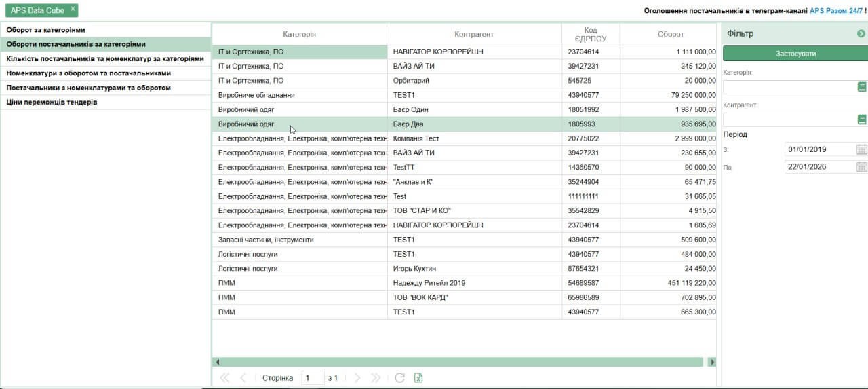Image resolution: width=868 pixels, height=389 pixels.
Task: Jump to the first page arrow
Action: 224,378
